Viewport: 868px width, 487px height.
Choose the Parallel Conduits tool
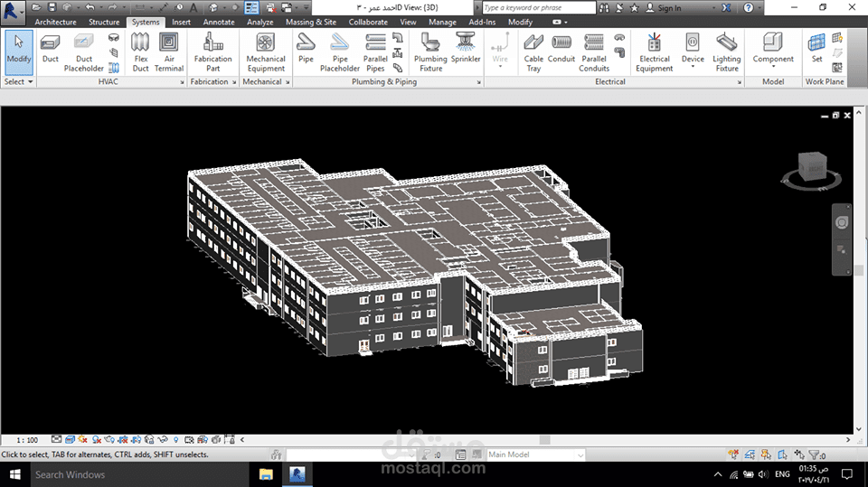(x=594, y=52)
